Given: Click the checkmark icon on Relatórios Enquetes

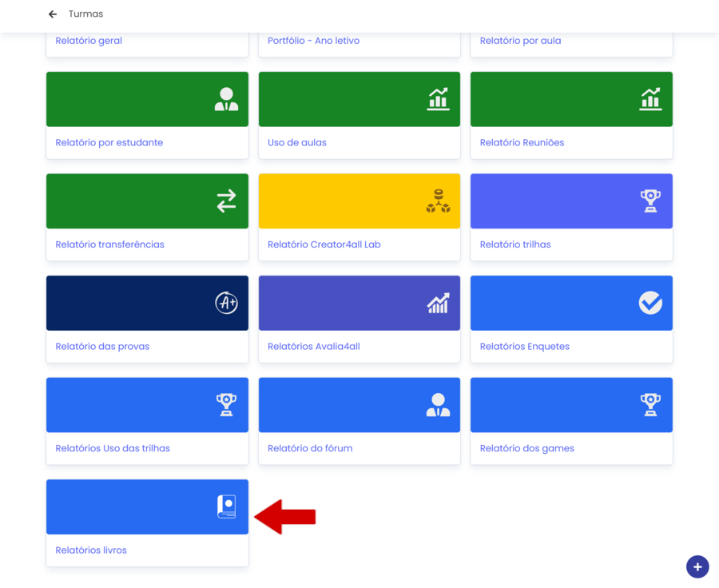Looking at the screenshot, I should pos(650,303).
